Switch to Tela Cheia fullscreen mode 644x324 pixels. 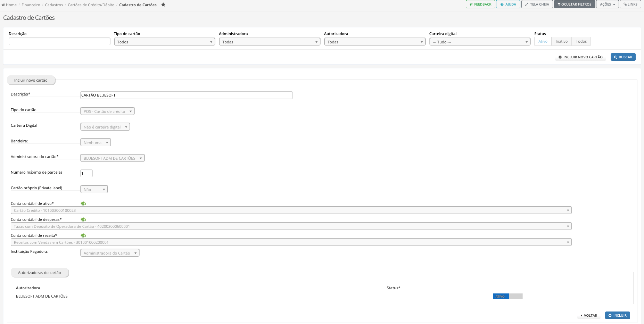[x=537, y=4]
